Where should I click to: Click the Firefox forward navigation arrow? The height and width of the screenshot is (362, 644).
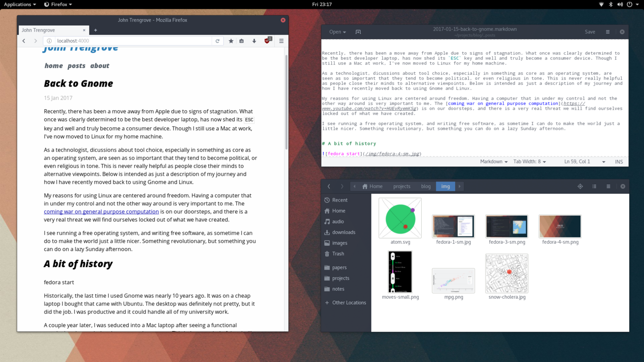pos(35,41)
